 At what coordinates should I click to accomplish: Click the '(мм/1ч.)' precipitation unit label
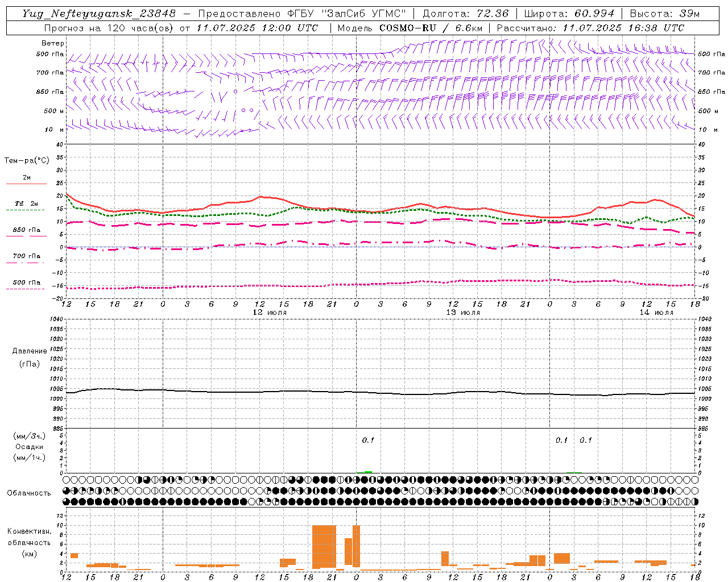30,458
